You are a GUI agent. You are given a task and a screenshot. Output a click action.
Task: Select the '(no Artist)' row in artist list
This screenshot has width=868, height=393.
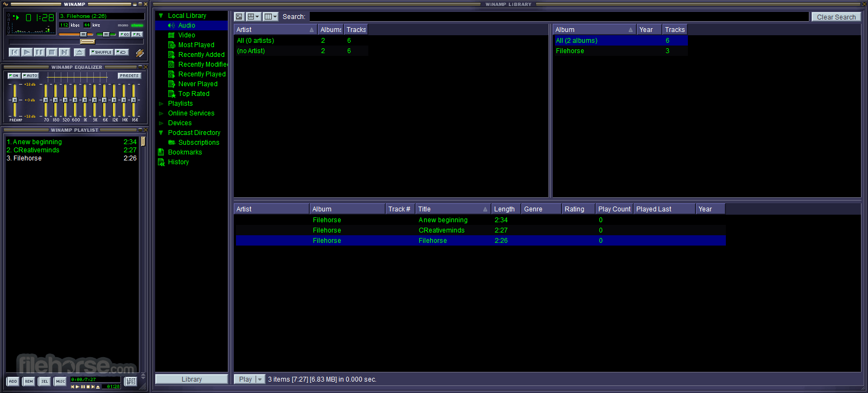301,51
